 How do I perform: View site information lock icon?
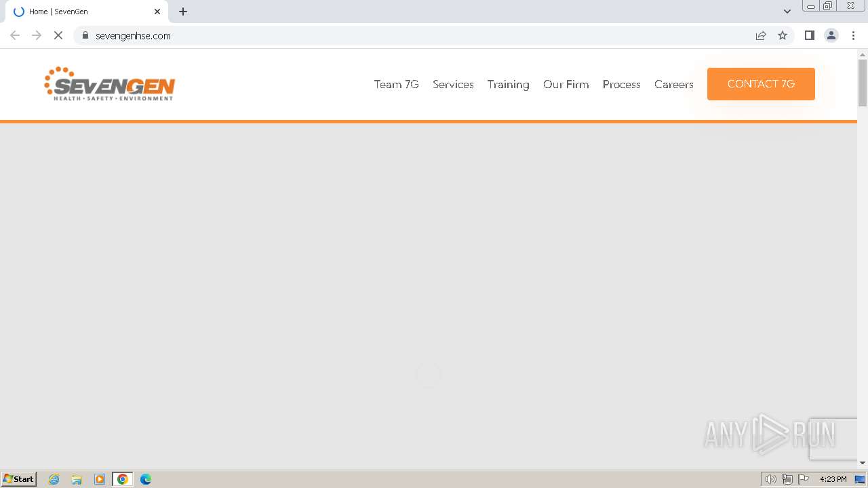pos(85,35)
